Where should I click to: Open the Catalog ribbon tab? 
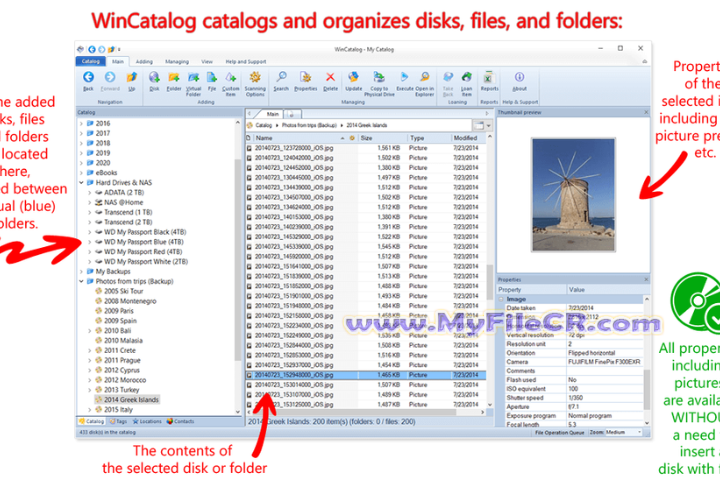click(x=90, y=61)
